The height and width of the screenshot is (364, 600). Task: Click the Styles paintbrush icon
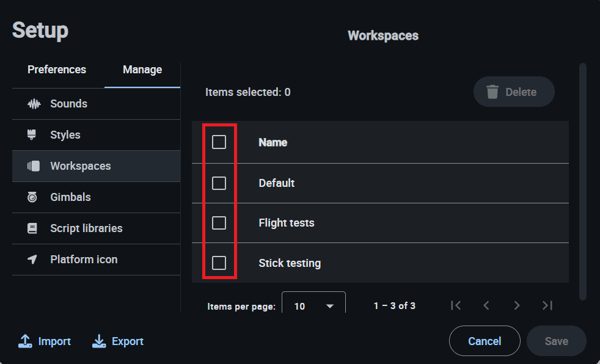(x=33, y=135)
